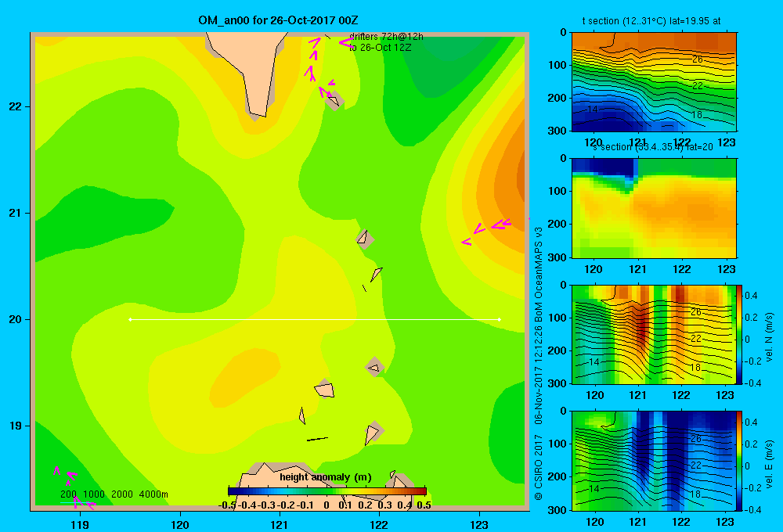Click latitude label '22' on main map

click(x=16, y=107)
